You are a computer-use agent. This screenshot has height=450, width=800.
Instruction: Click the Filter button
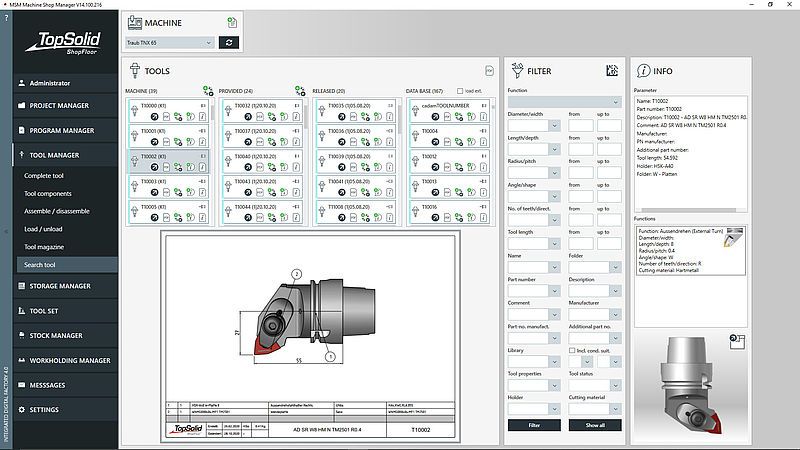tap(534, 425)
